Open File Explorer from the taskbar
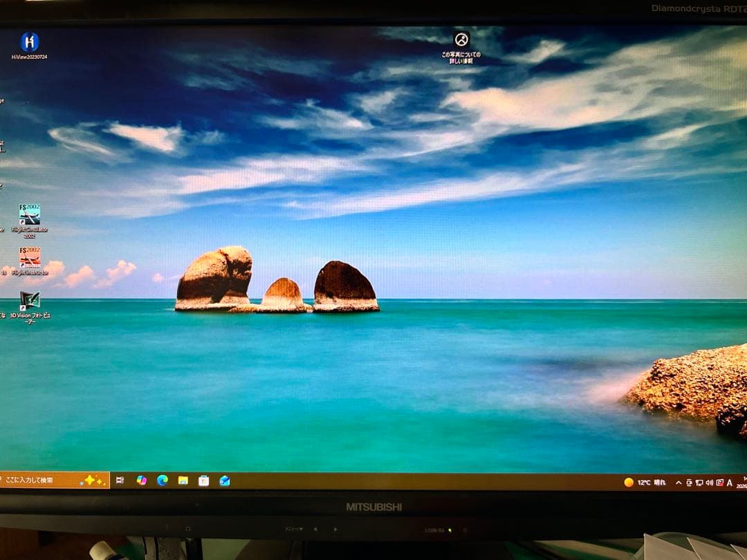The image size is (747, 560). pos(182,480)
